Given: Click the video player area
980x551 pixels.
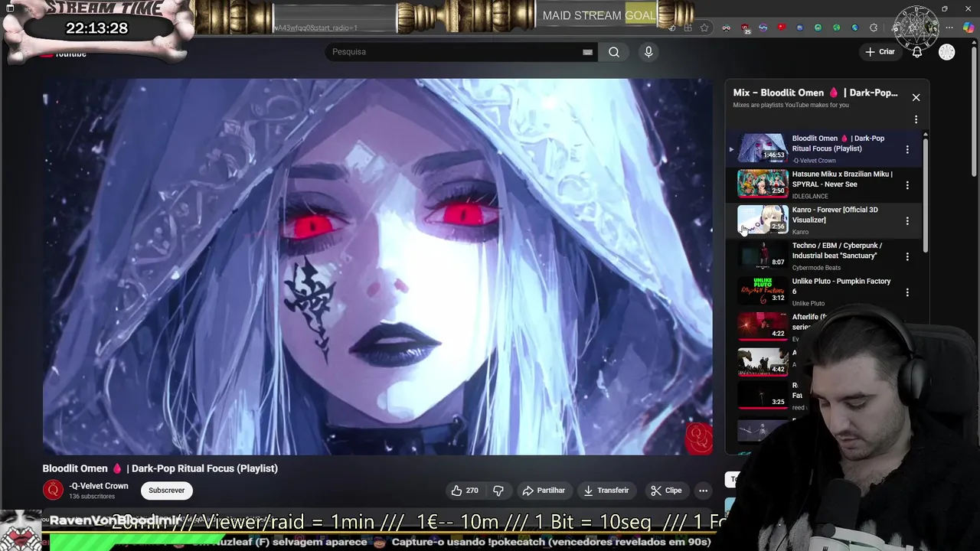Looking at the screenshot, I should pos(377,266).
